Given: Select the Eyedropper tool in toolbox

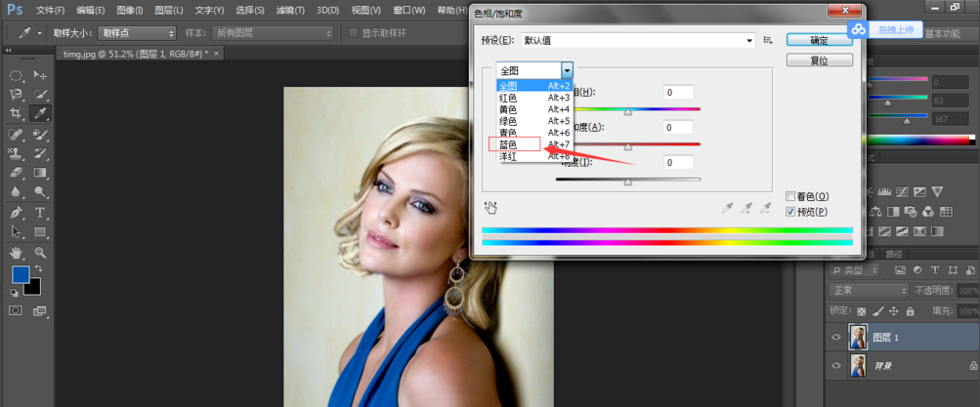Looking at the screenshot, I should coord(40,113).
